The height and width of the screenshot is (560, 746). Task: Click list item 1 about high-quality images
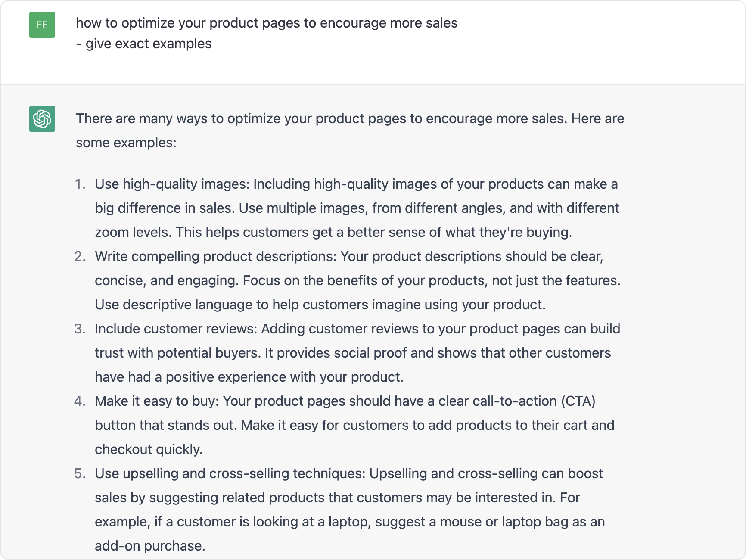(x=357, y=208)
